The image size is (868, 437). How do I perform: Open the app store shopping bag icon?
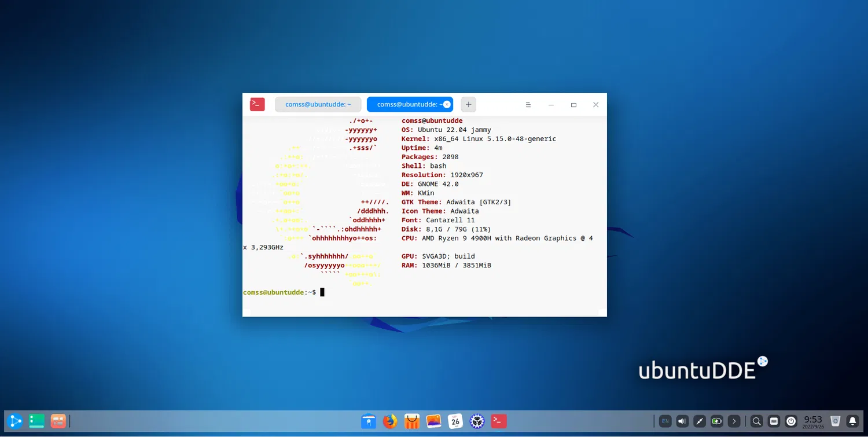tap(412, 421)
